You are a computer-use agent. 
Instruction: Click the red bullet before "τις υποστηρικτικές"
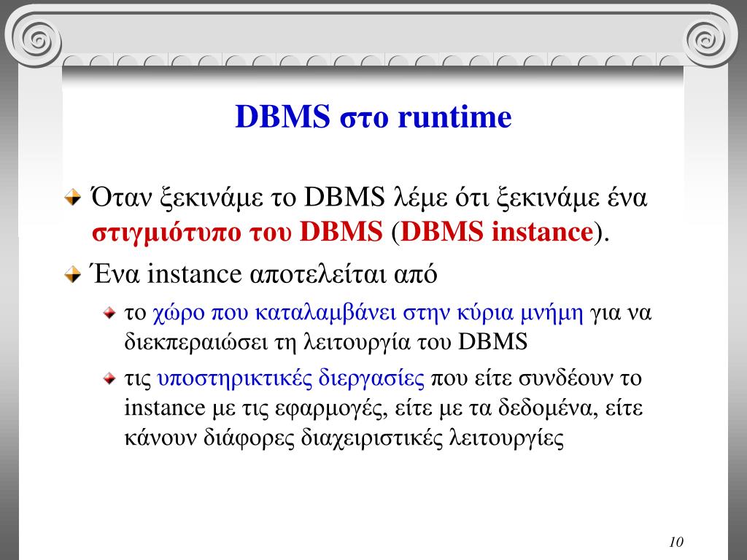click(109, 378)
